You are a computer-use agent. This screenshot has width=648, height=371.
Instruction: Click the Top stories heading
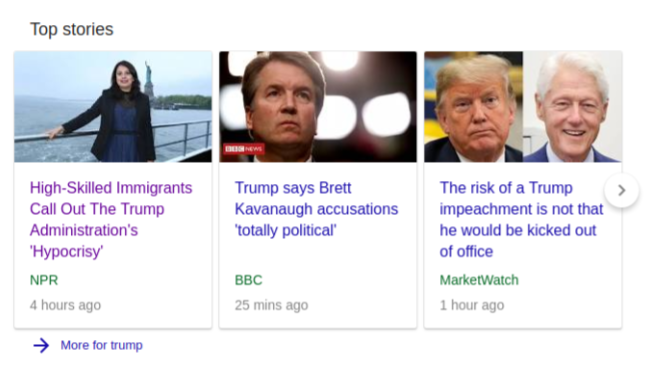point(71,29)
